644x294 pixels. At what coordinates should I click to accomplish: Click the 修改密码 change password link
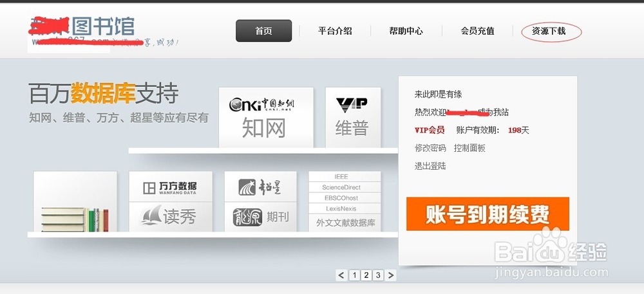(x=430, y=148)
